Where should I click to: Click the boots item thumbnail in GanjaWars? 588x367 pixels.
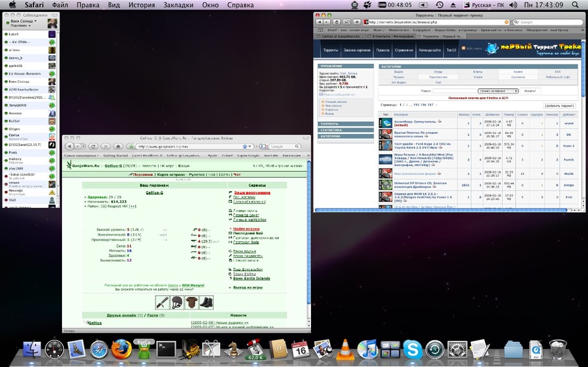206,302
